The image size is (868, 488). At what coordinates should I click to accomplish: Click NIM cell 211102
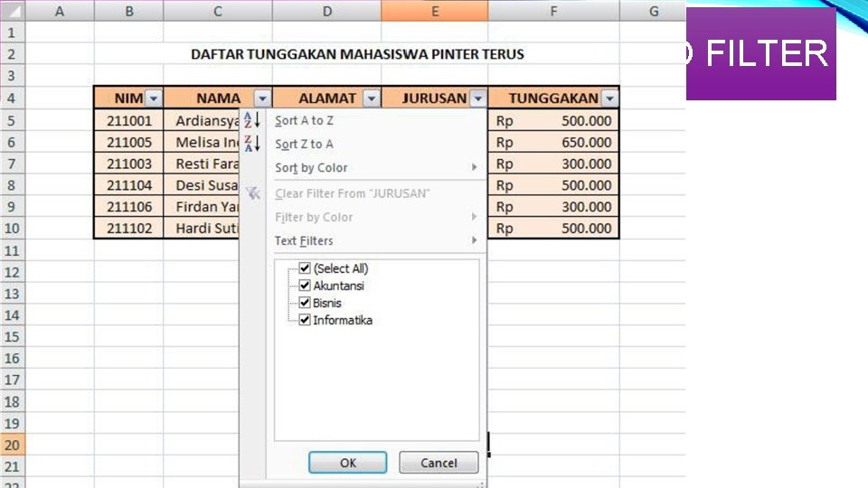coord(129,229)
